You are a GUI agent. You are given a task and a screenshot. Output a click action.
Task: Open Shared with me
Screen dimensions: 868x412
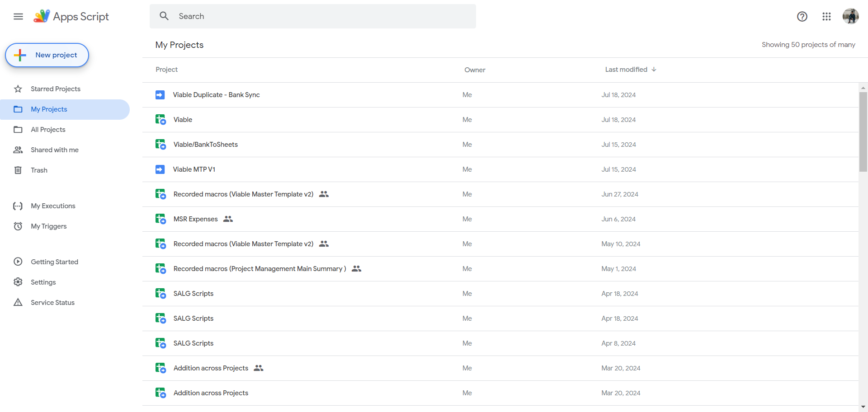(55, 150)
